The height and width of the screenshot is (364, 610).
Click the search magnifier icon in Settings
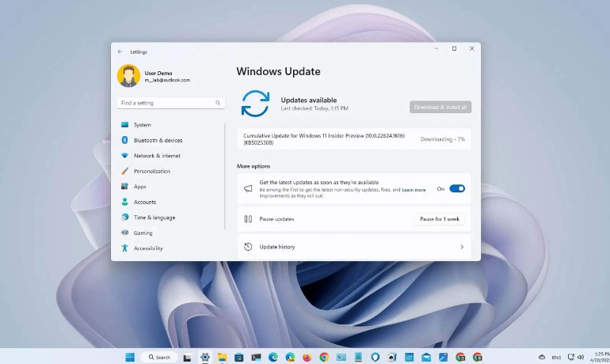click(x=218, y=103)
